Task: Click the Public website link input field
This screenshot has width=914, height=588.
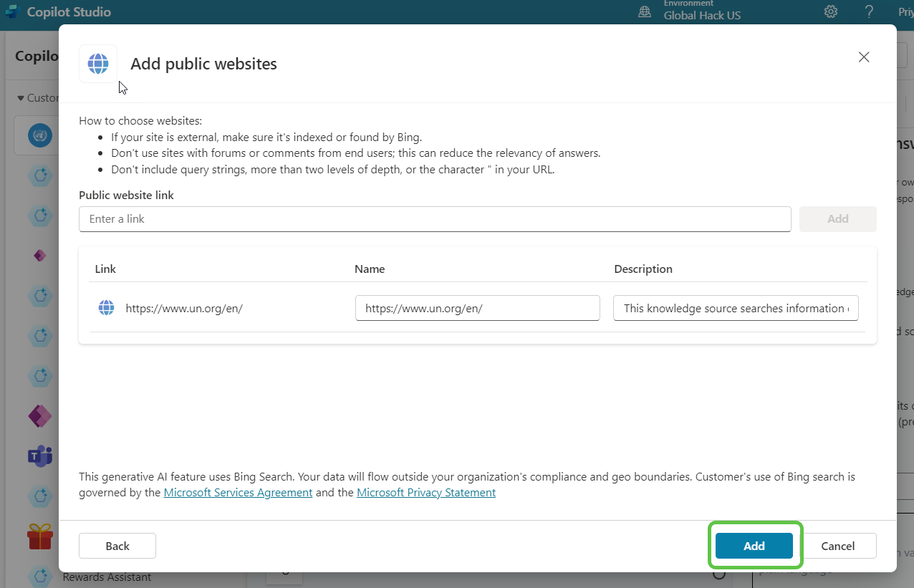Action: point(435,219)
